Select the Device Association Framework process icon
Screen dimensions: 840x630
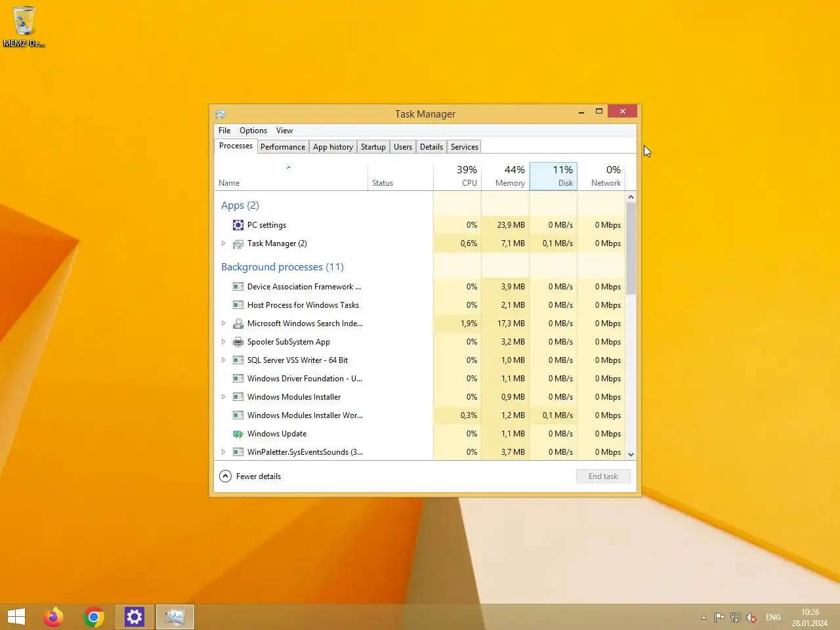pyautogui.click(x=238, y=287)
